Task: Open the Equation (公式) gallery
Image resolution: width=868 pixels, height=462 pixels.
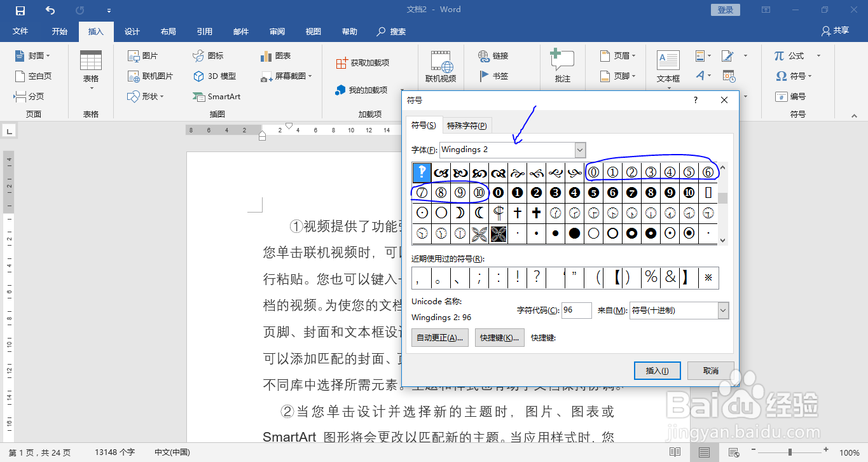Action: point(797,56)
